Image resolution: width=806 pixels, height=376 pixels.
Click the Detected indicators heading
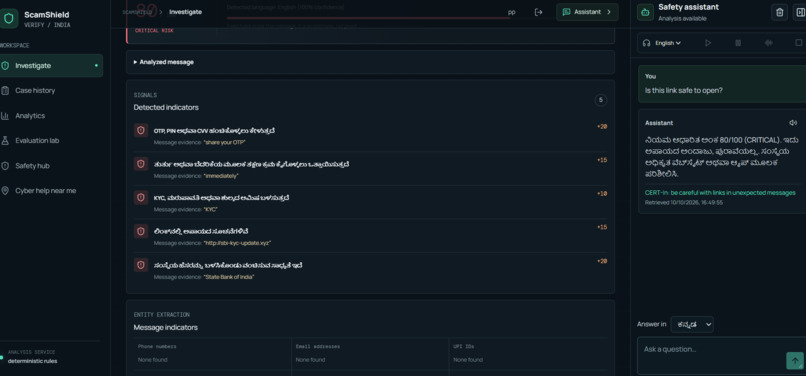166,108
